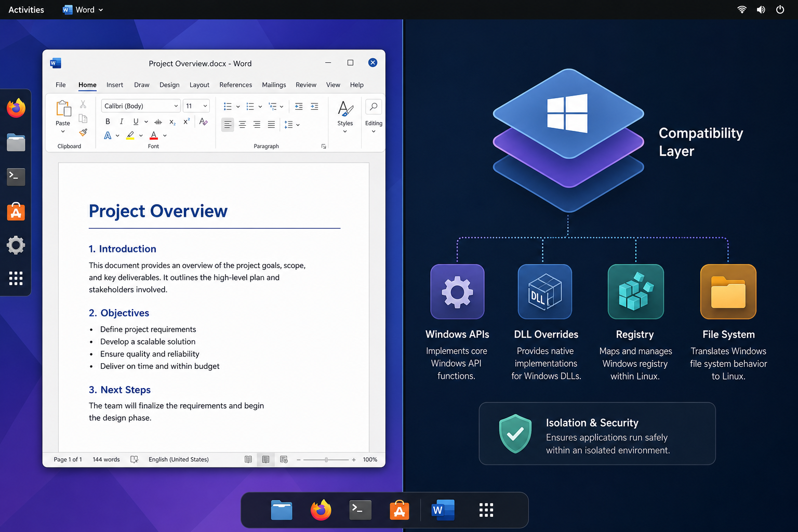The width and height of the screenshot is (798, 532).
Task: Click the Decrease Indent icon
Action: coord(299,107)
